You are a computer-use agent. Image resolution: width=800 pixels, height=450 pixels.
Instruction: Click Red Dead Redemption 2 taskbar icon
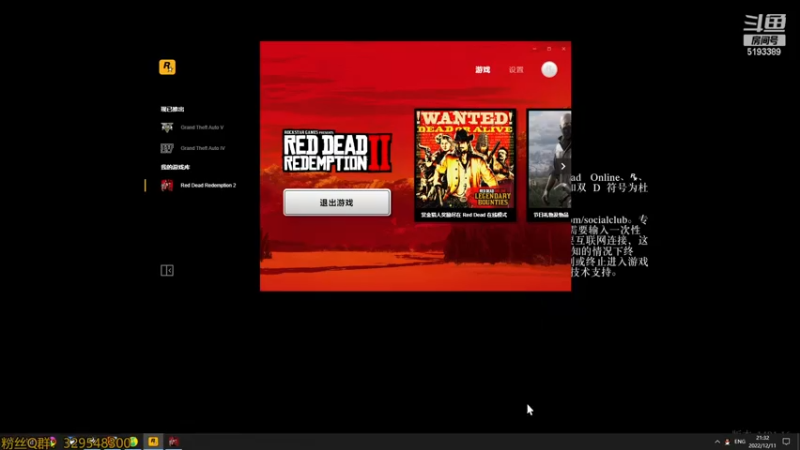pyautogui.click(x=173, y=442)
